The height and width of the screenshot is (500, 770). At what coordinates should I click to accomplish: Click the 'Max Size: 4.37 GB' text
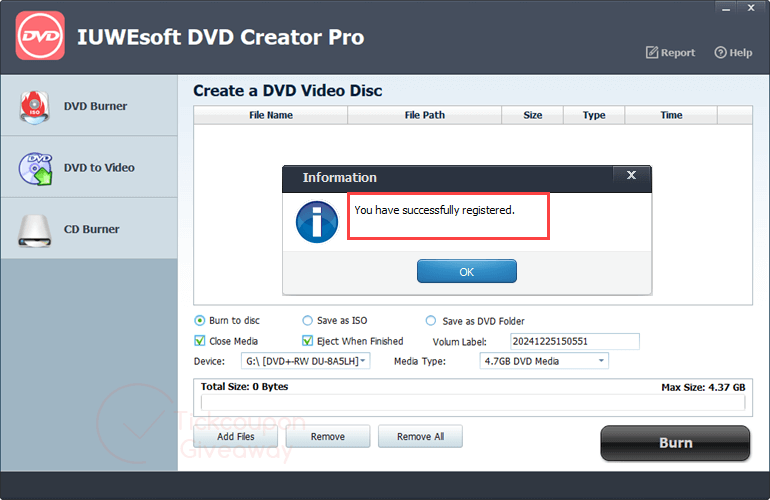[x=703, y=388]
